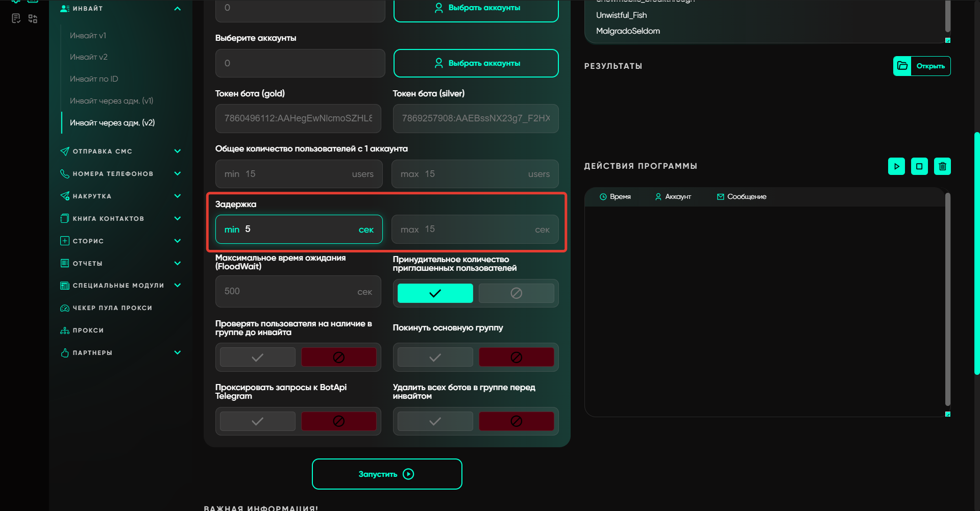The image size is (980, 511).
Task: Click the stop square icon in program actions
Action: pyautogui.click(x=919, y=166)
